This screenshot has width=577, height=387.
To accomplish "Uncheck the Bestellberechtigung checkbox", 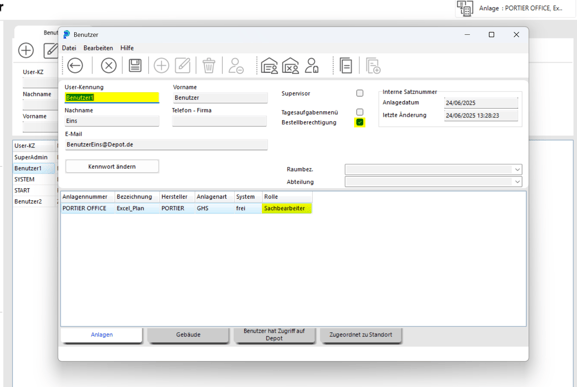I will click(360, 122).
